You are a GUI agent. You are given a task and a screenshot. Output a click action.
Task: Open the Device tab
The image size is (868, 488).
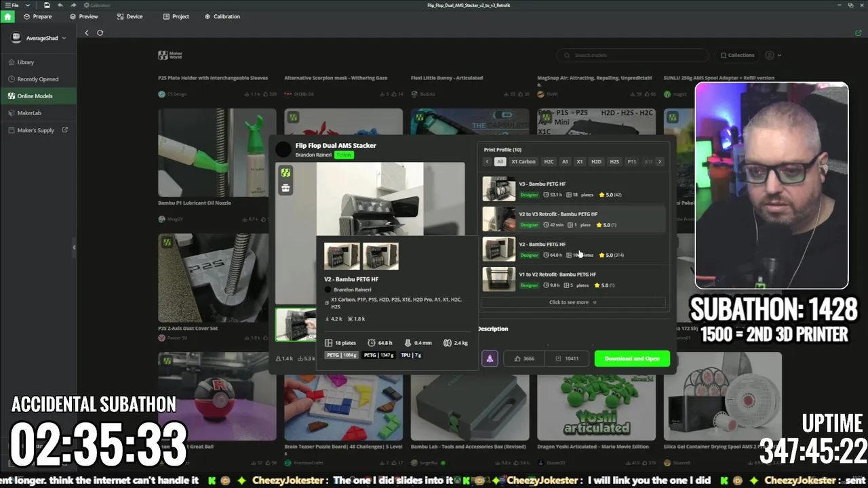tap(130, 16)
